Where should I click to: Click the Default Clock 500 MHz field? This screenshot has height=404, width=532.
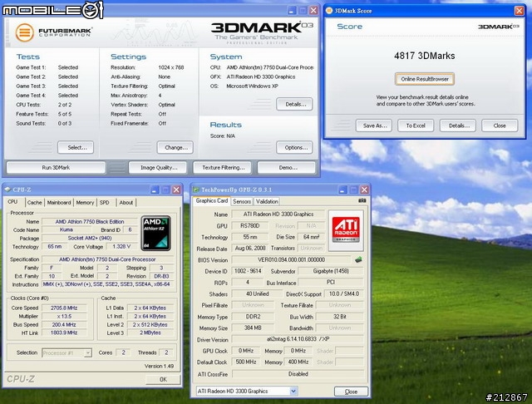click(246, 362)
